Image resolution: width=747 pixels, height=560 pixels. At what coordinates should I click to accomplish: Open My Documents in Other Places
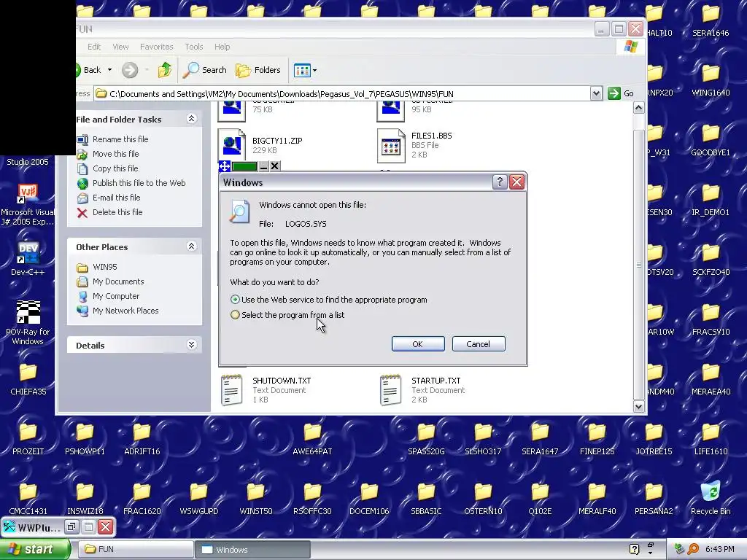[x=118, y=281]
